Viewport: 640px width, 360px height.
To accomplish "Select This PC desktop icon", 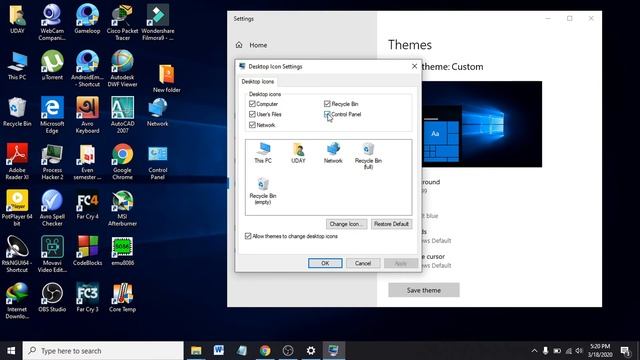I will tap(17, 65).
